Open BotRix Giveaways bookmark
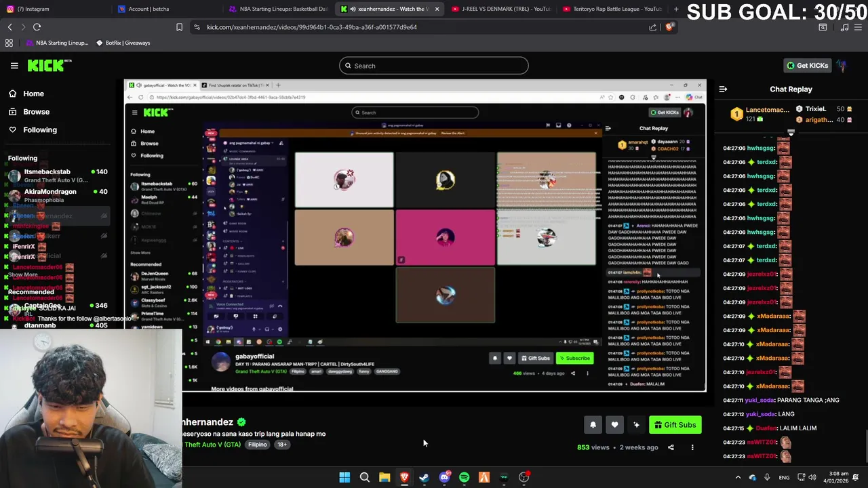The width and height of the screenshot is (868, 488). [123, 43]
